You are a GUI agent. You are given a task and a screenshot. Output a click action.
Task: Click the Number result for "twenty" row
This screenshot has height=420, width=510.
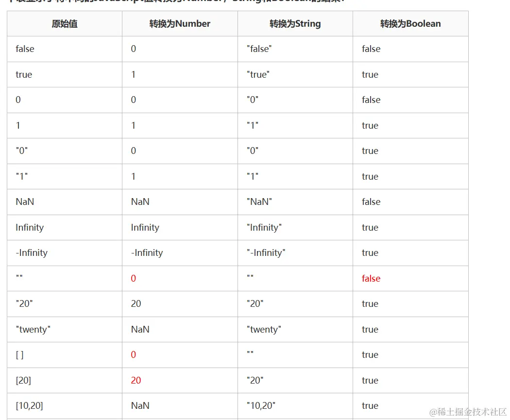click(140, 329)
